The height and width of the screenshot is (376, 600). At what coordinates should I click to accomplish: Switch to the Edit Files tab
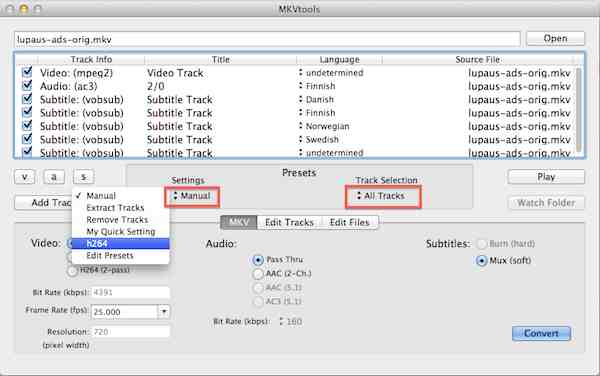tap(350, 222)
